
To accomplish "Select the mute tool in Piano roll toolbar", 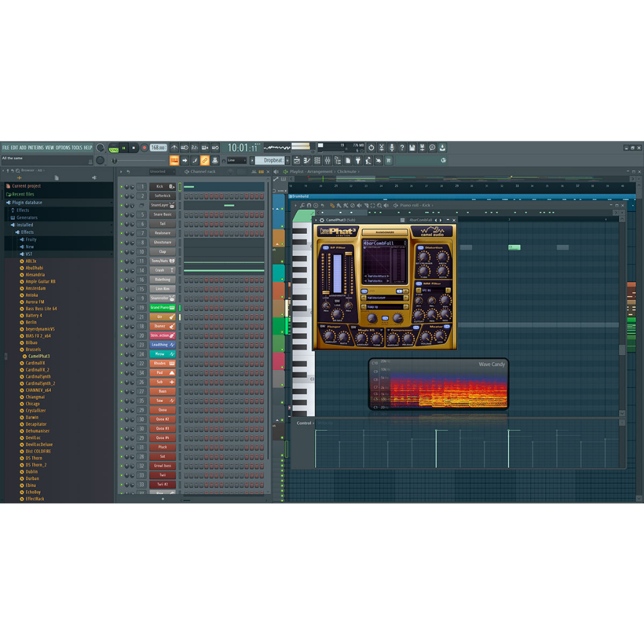I will coord(359,206).
